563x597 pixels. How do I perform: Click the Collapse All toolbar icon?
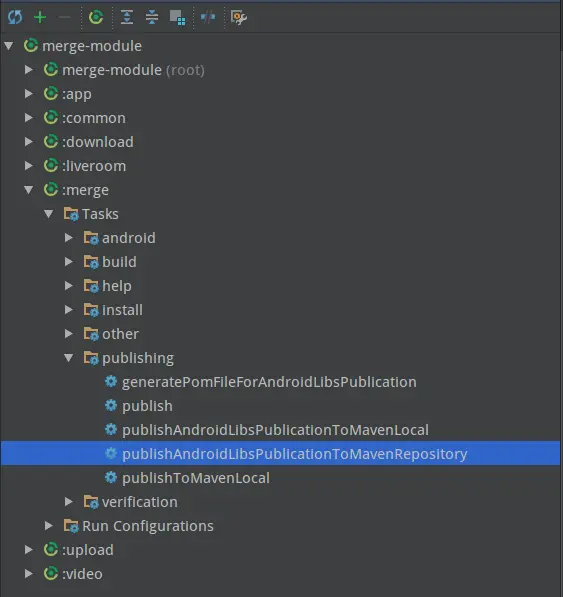point(152,17)
